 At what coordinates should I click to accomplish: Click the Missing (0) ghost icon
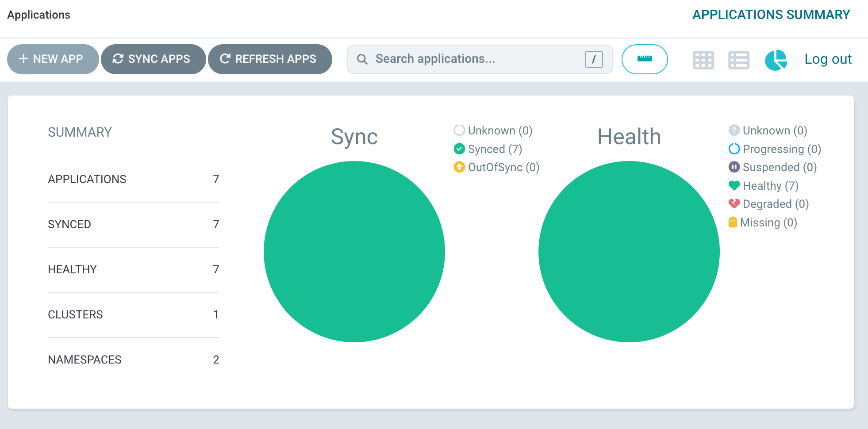(x=733, y=222)
